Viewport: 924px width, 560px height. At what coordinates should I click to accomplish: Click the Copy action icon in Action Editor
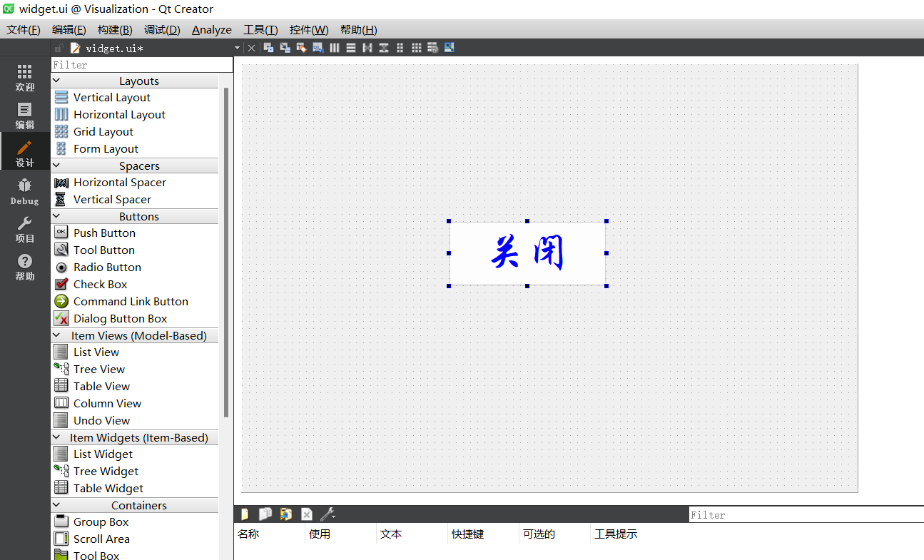(x=265, y=514)
